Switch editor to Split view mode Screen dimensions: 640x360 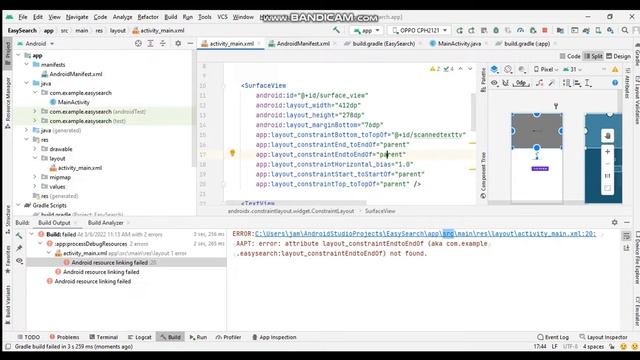[x=593, y=56]
